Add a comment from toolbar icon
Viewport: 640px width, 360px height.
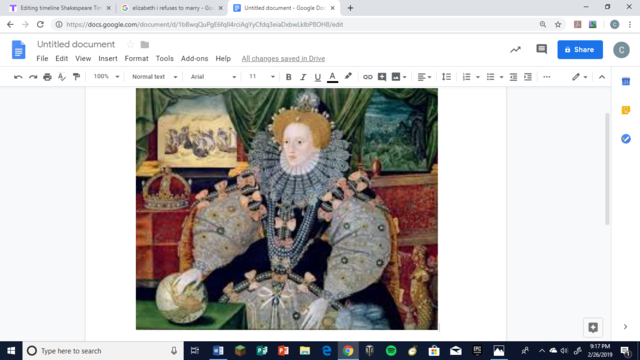(x=382, y=77)
